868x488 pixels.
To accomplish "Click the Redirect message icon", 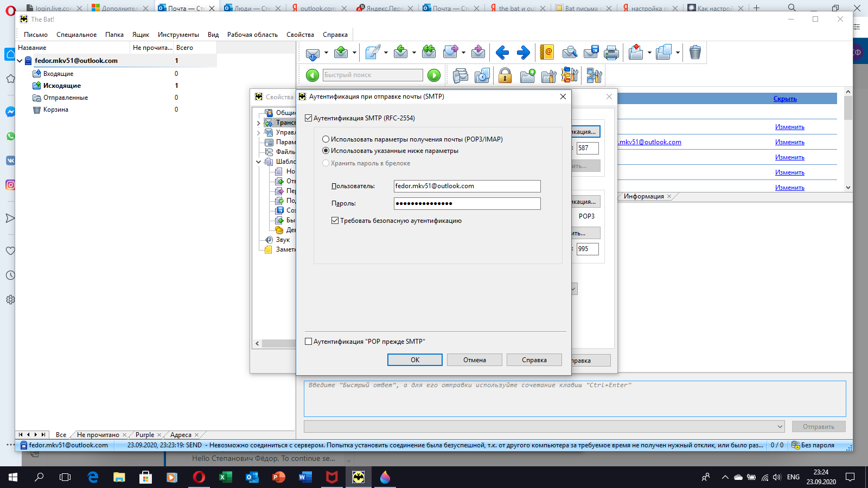I will click(478, 53).
